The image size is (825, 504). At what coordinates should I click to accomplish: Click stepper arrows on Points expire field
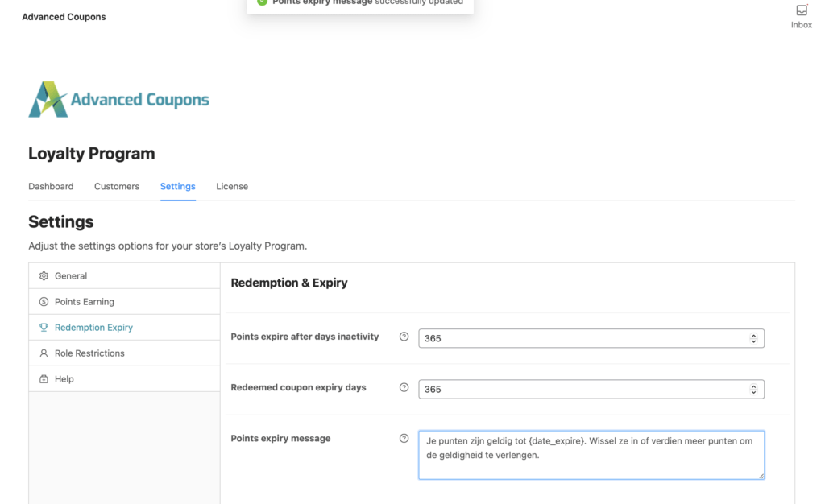[753, 338]
